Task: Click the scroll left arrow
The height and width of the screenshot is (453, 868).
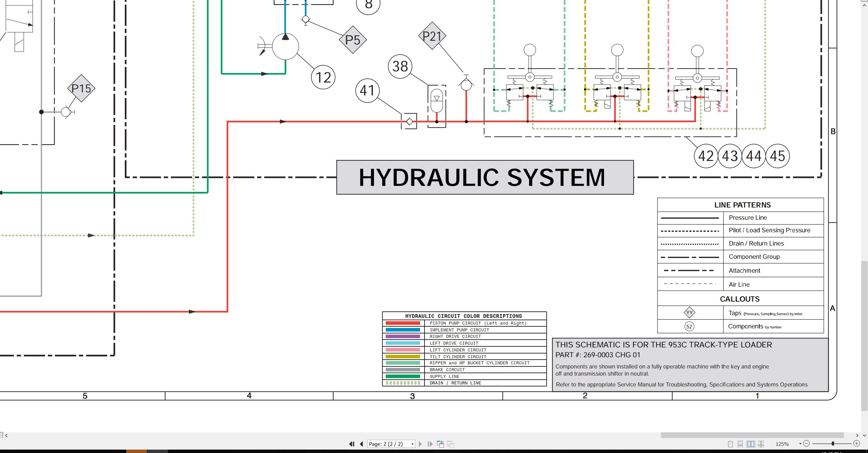Action: pyautogui.click(x=6, y=435)
